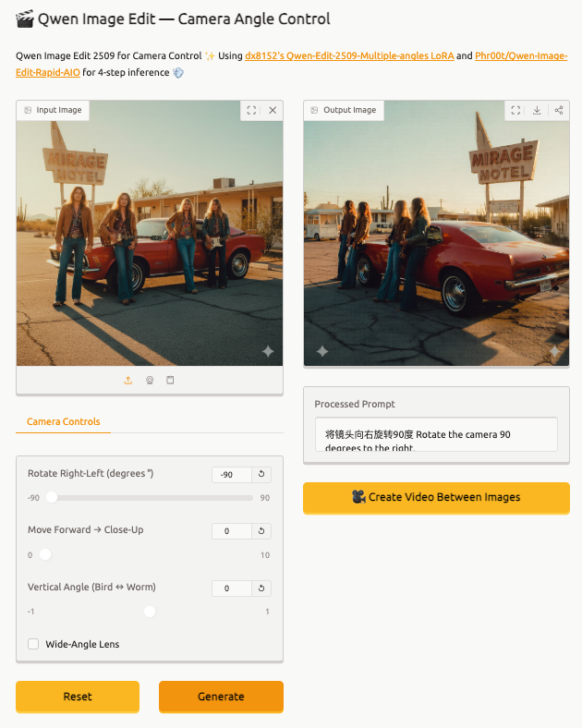Open dx8152's Qwen-Edit-2509-Multiple-angles LoRA link
The width and height of the screenshot is (582, 728).
[348, 56]
